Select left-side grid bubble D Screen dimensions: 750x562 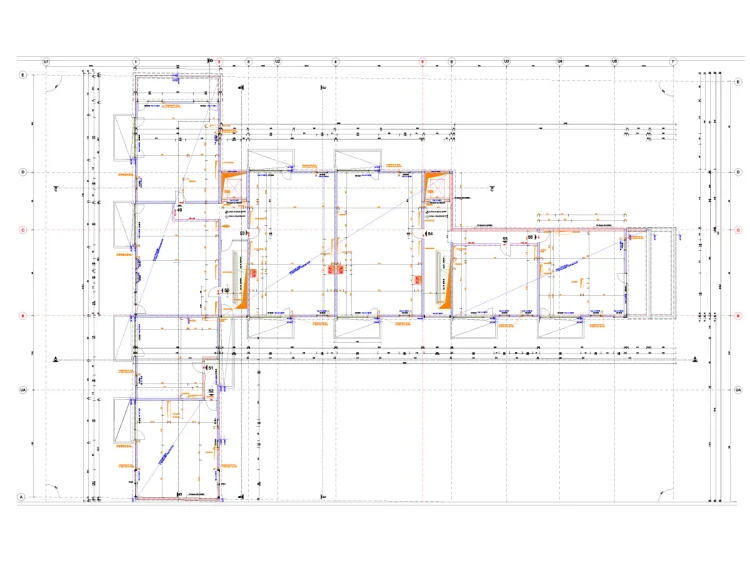pos(22,172)
